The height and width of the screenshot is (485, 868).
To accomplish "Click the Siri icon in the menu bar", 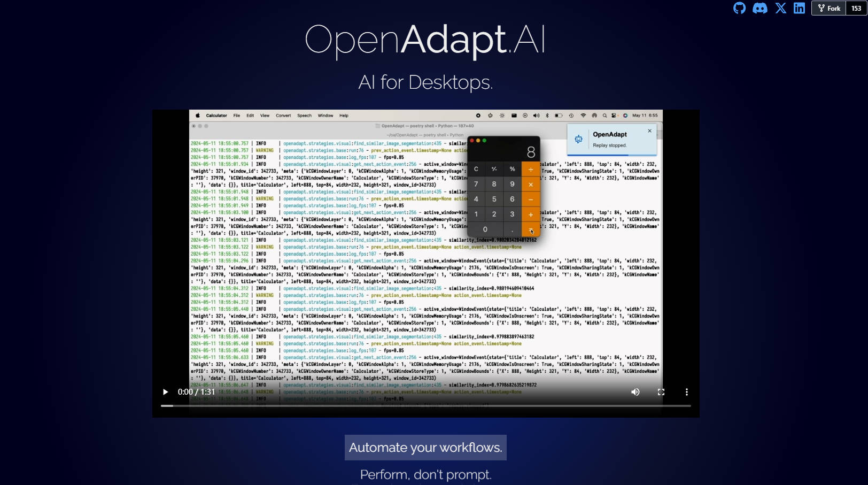I will [625, 115].
